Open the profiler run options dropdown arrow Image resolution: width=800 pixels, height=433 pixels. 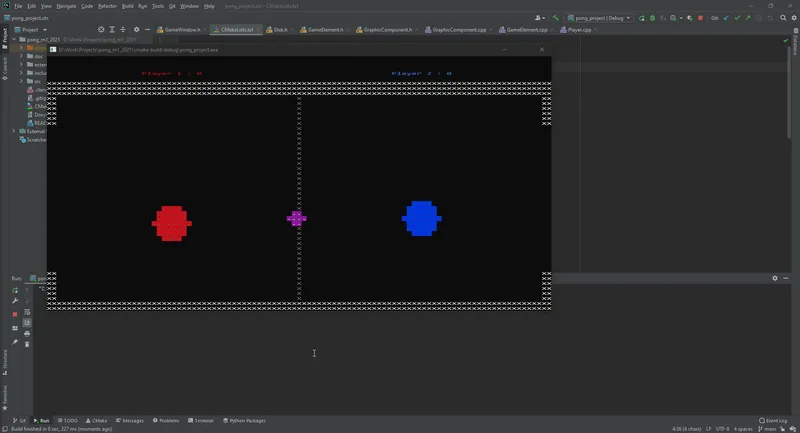[681, 18]
